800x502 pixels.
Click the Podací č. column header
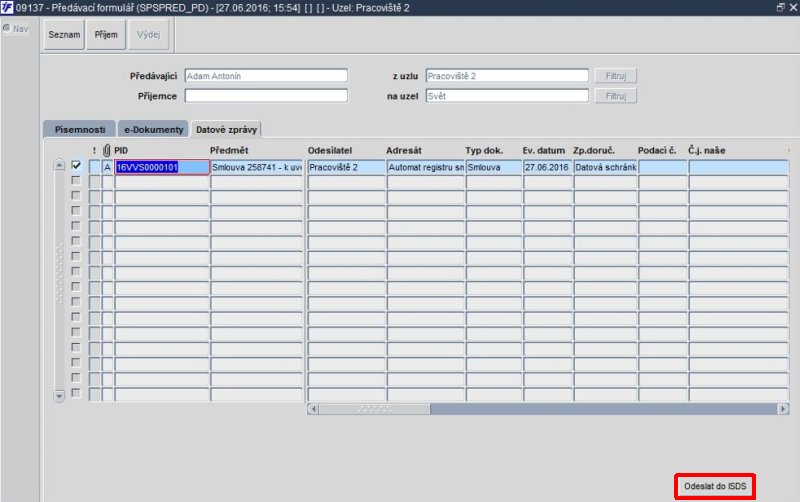(657, 150)
